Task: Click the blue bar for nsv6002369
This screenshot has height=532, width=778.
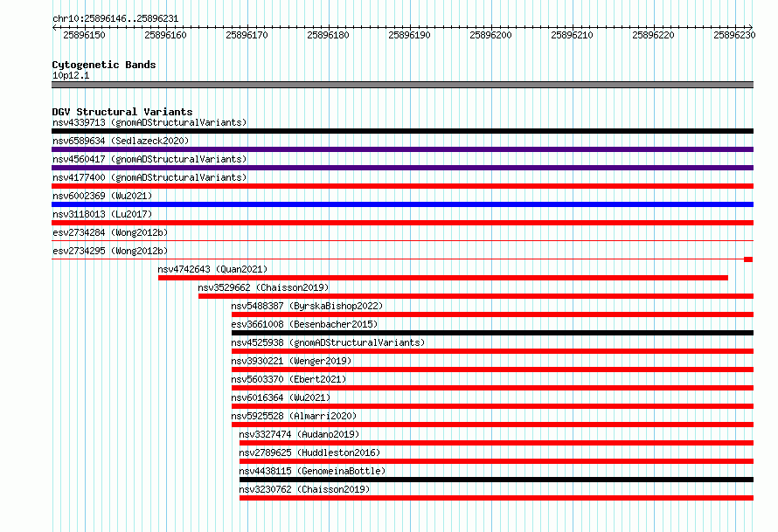Action: (402, 204)
